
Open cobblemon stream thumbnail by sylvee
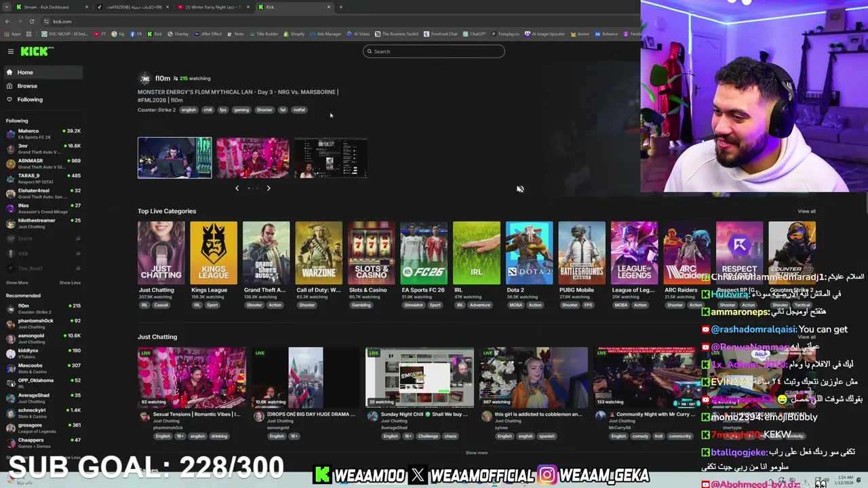click(x=534, y=378)
